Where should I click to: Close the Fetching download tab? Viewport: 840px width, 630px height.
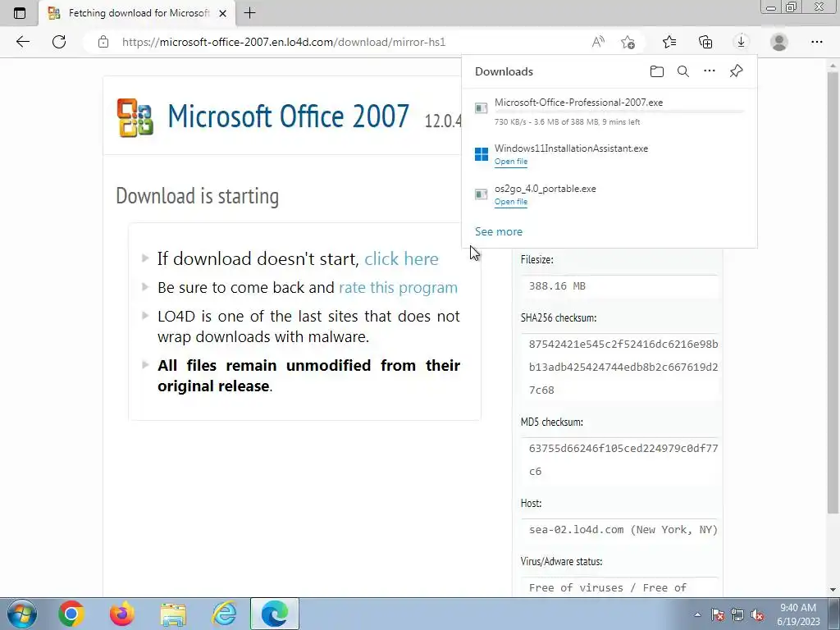tap(223, 13)
